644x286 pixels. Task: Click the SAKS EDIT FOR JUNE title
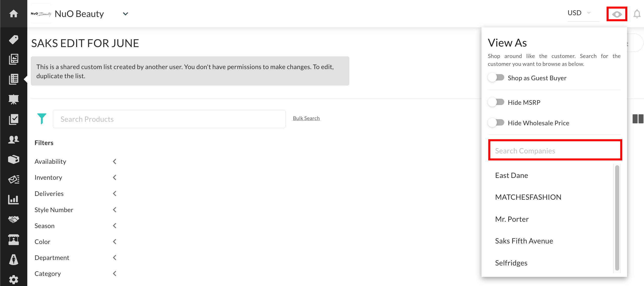tap(85, 43)
